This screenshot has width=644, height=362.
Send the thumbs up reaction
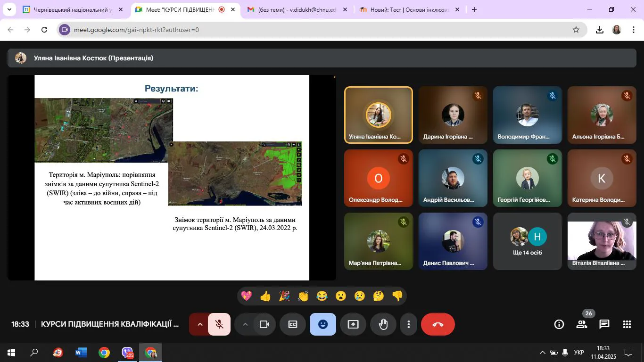tap(265, 296)
